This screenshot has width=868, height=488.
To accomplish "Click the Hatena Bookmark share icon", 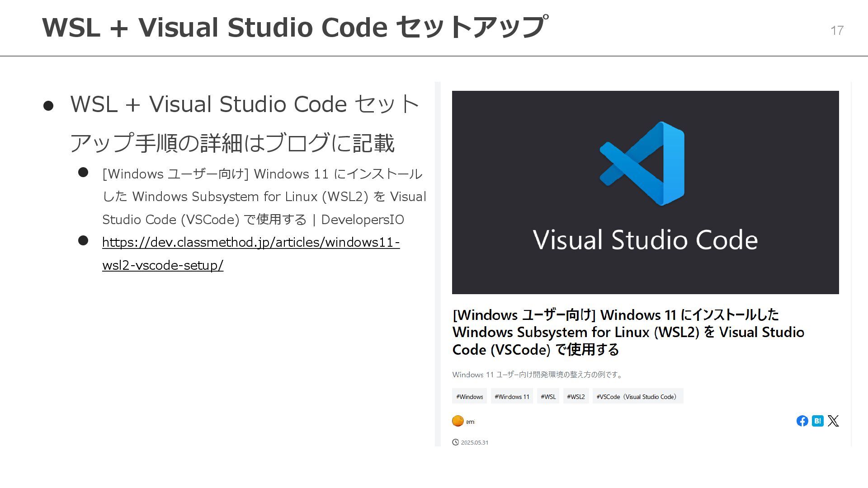I will 817,421.
